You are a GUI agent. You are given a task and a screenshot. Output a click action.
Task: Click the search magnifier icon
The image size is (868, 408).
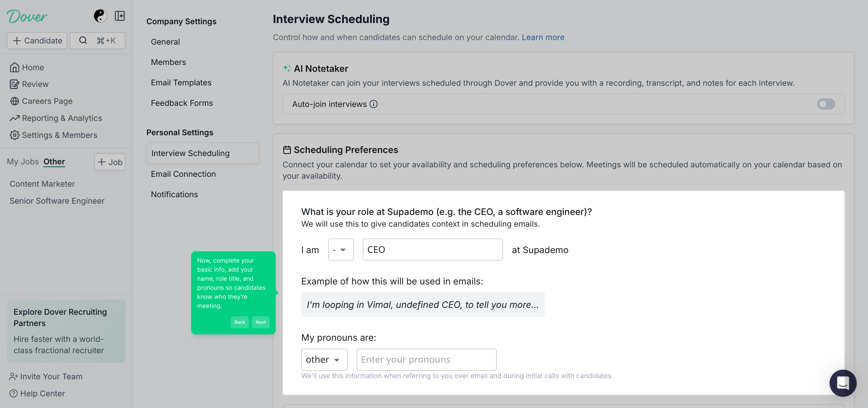tap(83, 40)
